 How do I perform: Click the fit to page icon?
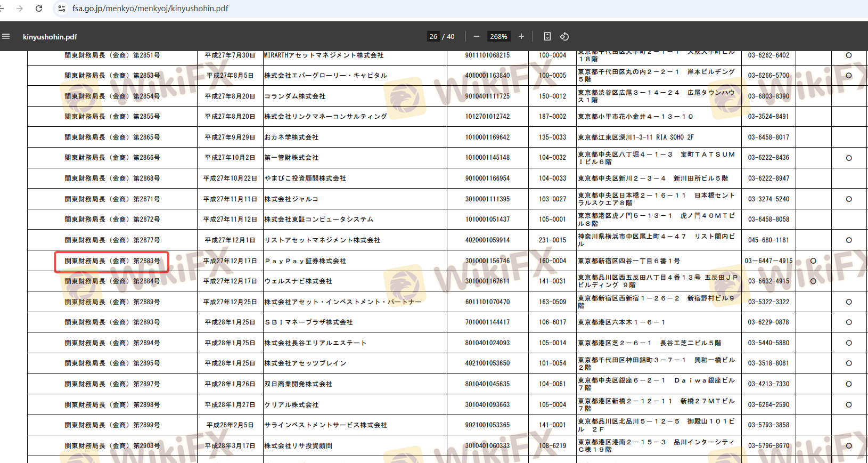547,36
